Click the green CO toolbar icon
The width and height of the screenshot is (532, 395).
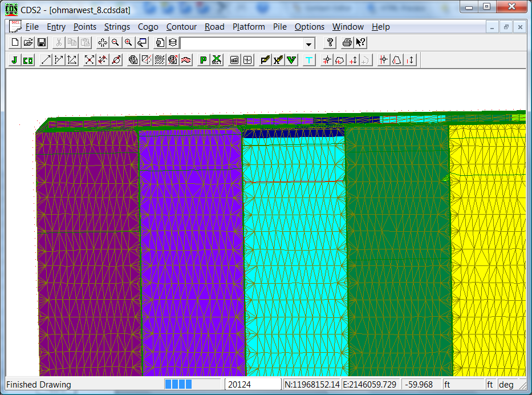28,60
